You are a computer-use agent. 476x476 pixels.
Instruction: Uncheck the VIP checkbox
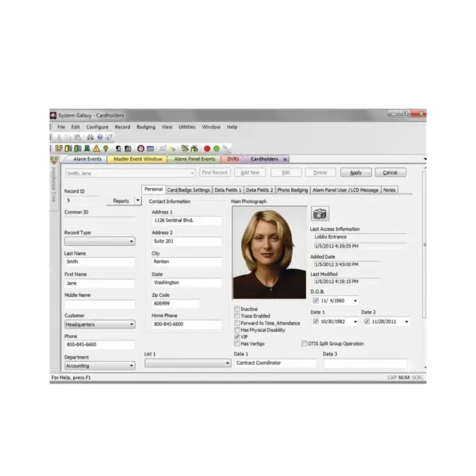coord(237,336)
